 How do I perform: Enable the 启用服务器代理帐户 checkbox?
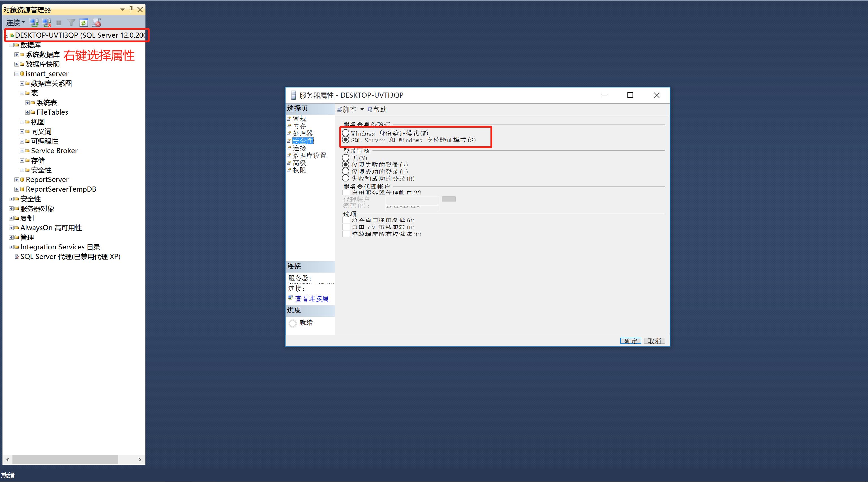point(346,192)
